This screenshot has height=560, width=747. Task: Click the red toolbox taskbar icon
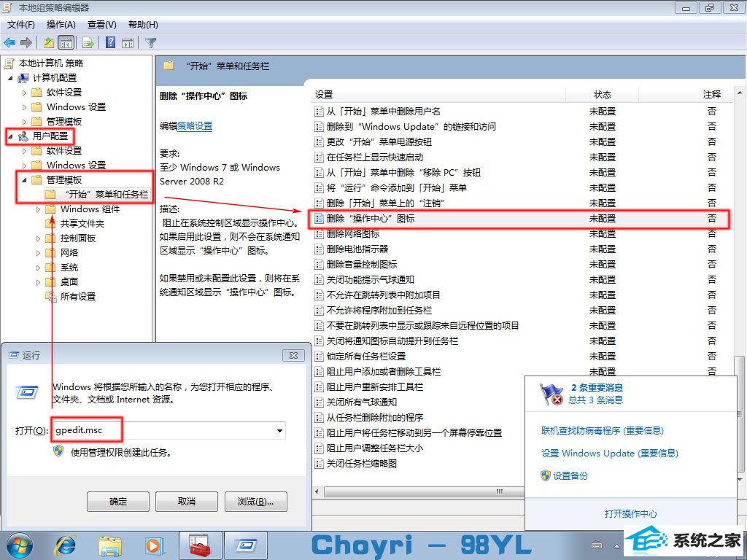(x=200, y=545)
